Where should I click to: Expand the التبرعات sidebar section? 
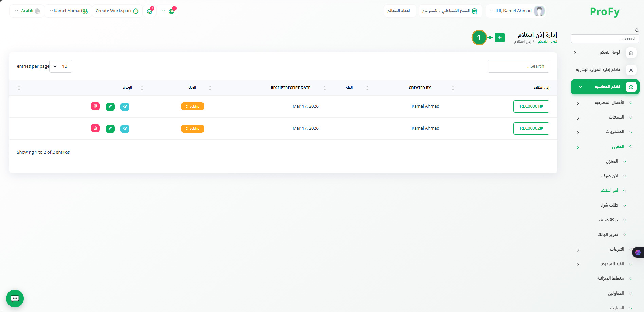tap(578, 250)
